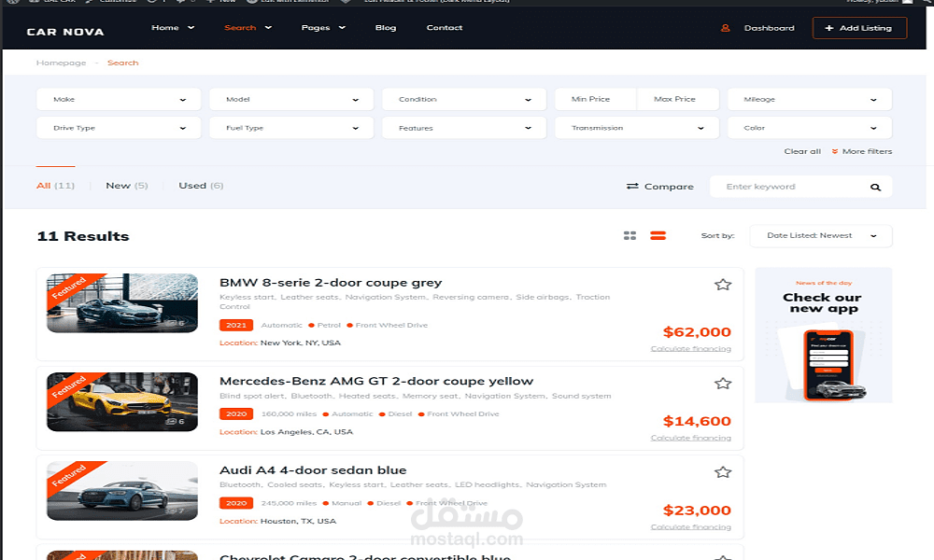This screenshot has width=934, height=560.
Task: Open the Home menu
Action: tap(173, 27)
